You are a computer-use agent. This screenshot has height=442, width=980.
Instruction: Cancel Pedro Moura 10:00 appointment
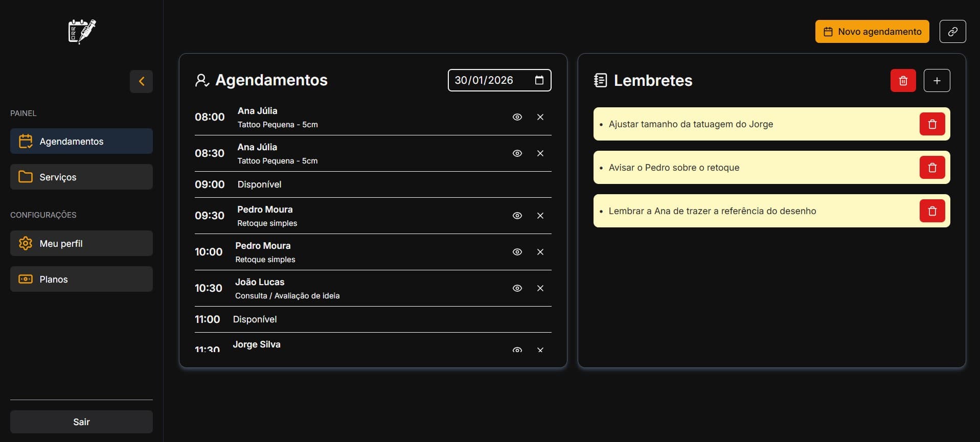coord(540,252)
